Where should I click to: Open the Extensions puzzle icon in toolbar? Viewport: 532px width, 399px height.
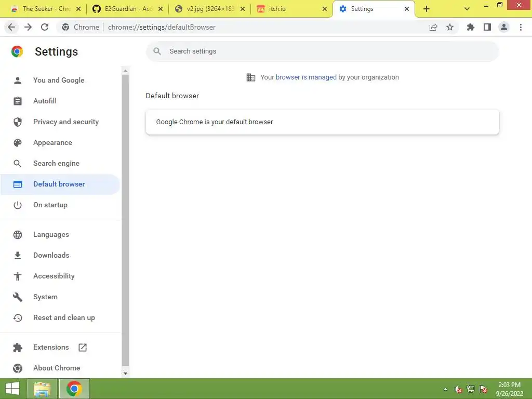[x=471, y=27]
